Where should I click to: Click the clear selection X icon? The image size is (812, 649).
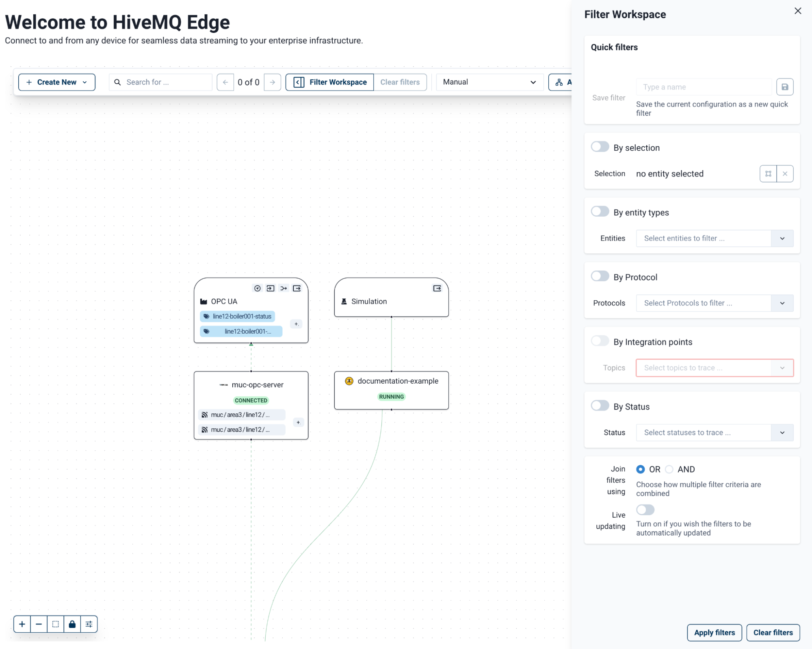point(785,174)
